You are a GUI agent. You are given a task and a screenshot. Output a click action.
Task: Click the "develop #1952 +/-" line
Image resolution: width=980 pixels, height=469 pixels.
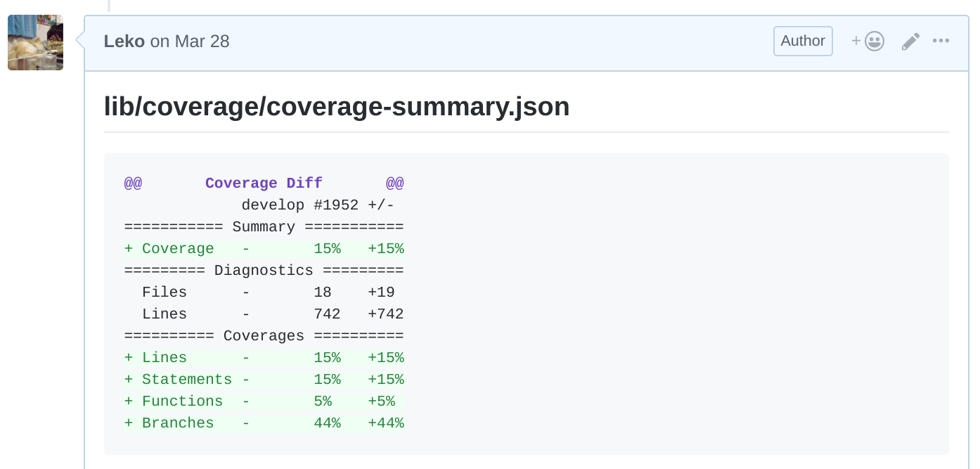click(x=318, y=205)
